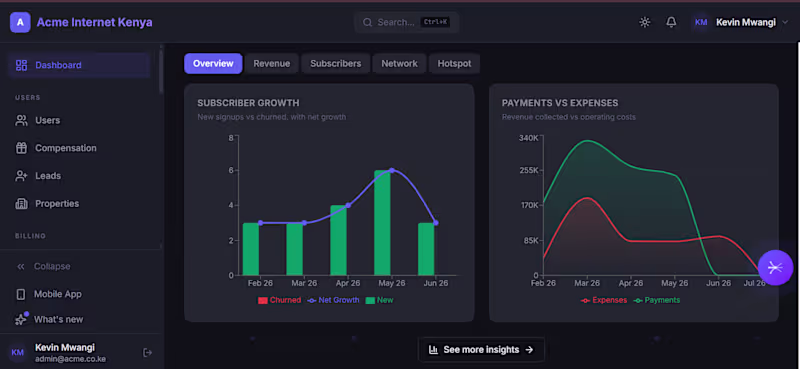The width and height of the screenshot is (800, 369).
Task: Switch to the Revenue tab
Action: (272, 64)
